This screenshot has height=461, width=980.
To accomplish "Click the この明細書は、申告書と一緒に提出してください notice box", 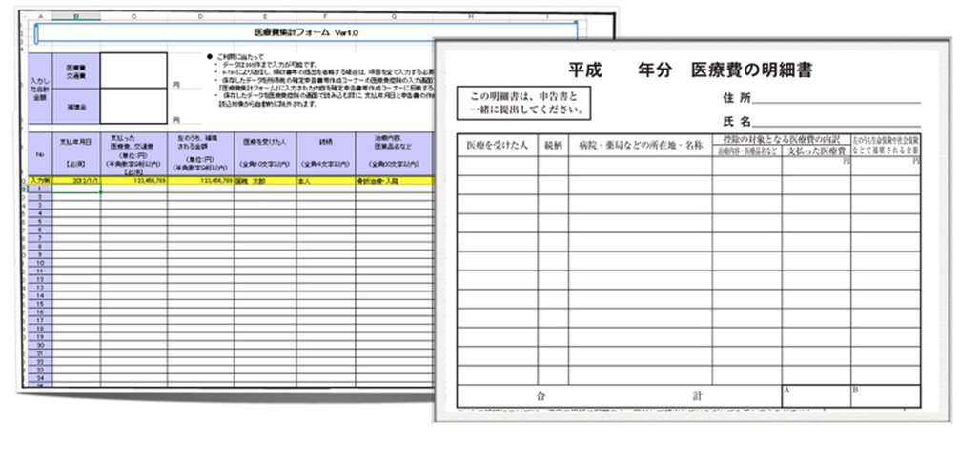I will coord(523,103).
